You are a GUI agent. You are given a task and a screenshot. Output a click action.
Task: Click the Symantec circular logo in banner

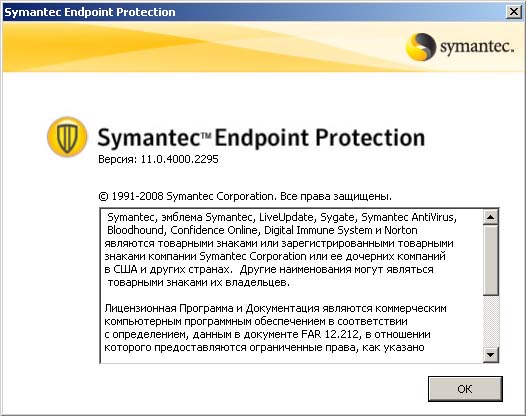click(x=421, y=47)
